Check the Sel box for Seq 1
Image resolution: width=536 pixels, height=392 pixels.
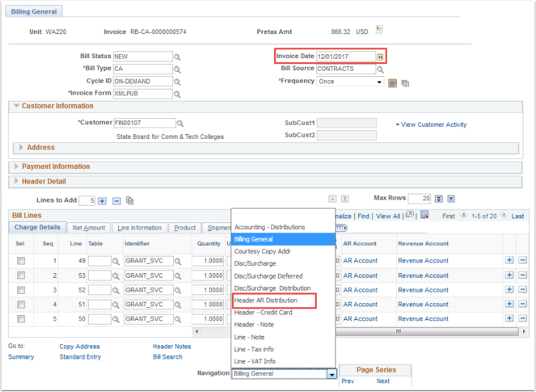(x=21, y=261)
